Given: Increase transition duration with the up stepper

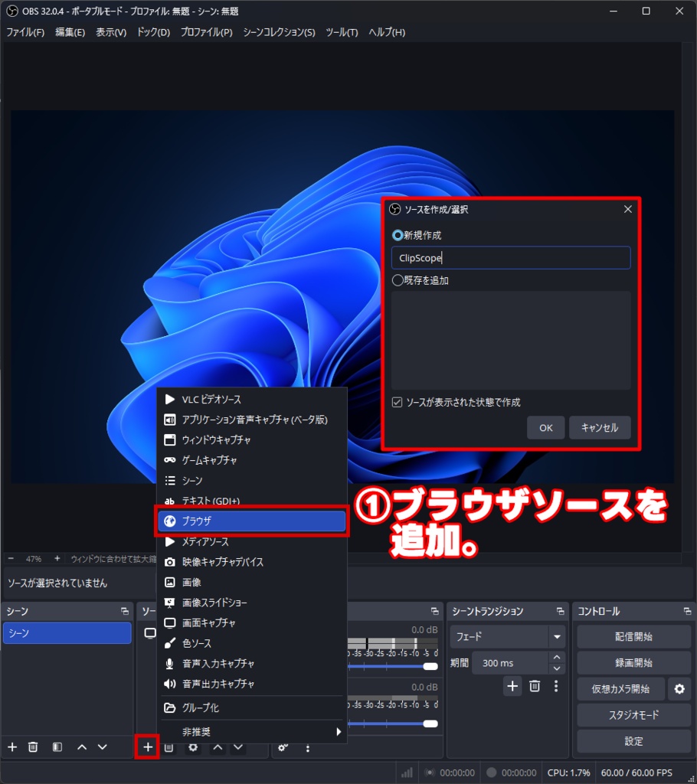Looking at the screenshot, I should [x=557, y=657].
